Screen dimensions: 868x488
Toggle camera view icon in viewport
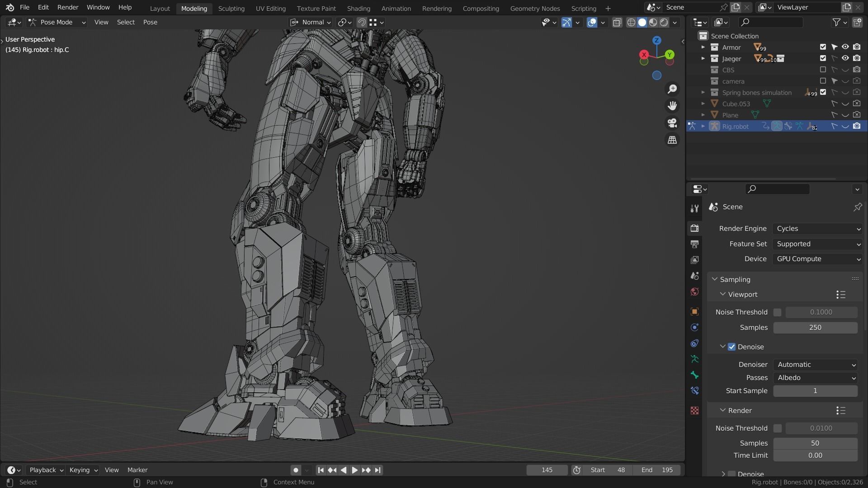672,123
